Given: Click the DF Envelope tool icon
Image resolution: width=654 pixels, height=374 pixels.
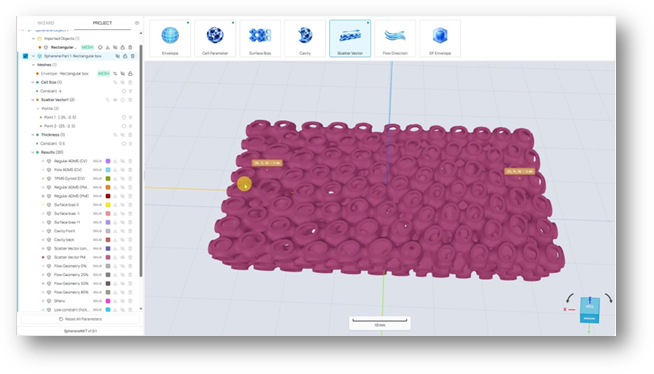Looking at the screenshot, I should pos(440,38).
